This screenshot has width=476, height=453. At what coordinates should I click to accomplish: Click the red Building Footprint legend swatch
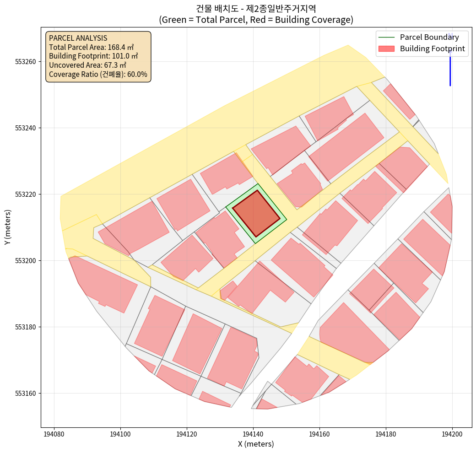[387, 49]
